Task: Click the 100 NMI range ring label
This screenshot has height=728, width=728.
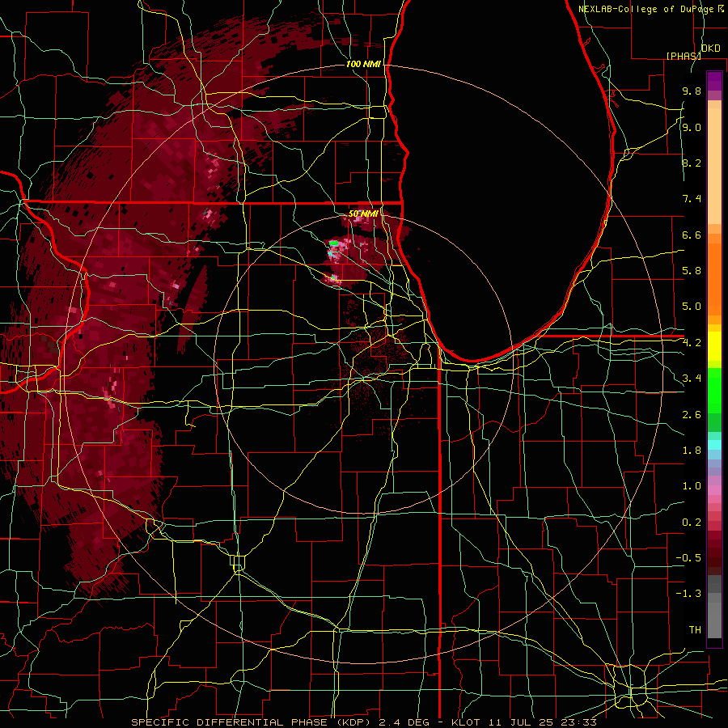Action: pos(363,64)
